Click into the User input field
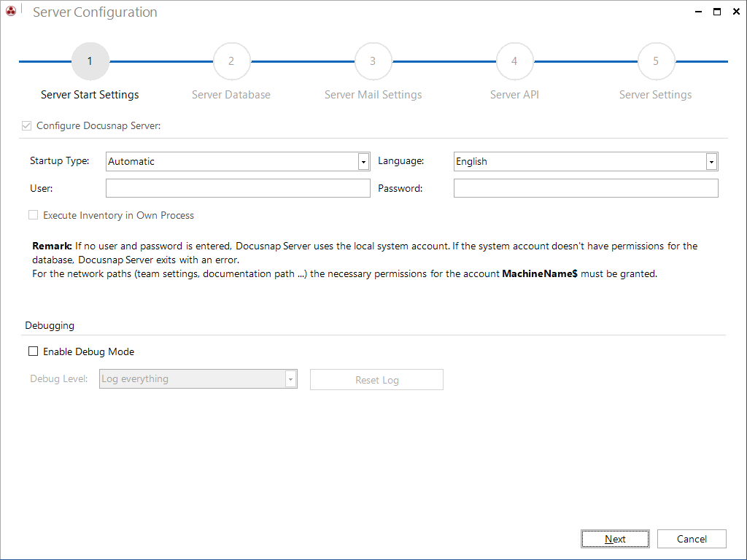Viewport: 747px width, 560px height. click(238, 188)
